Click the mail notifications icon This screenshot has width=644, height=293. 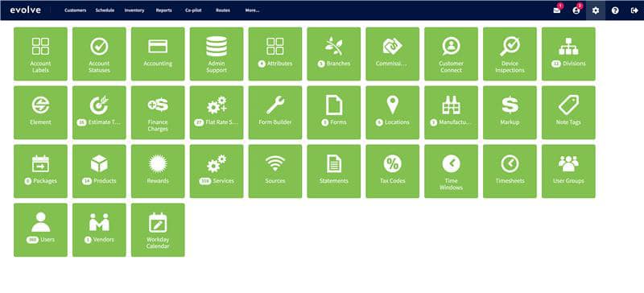point(557,10)
